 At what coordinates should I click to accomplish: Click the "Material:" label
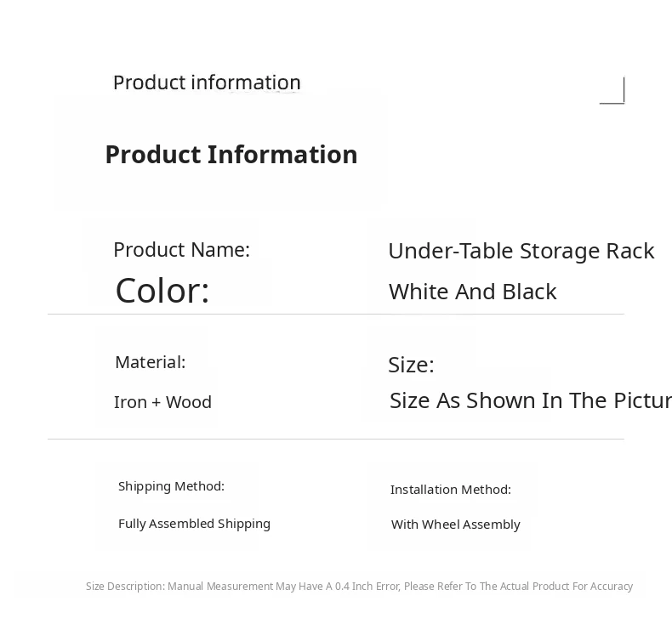[x=150, y=362]
